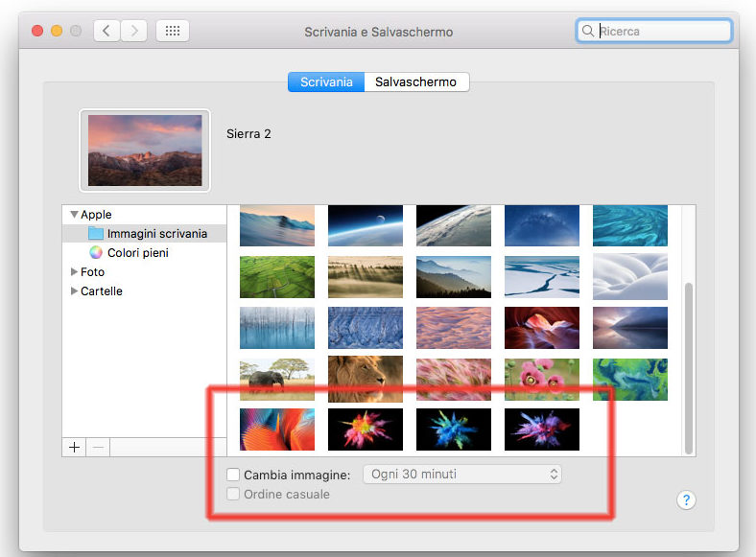This screenshot has width=756, height=557.
Task: Expand the Foto group
Action: 74,271
